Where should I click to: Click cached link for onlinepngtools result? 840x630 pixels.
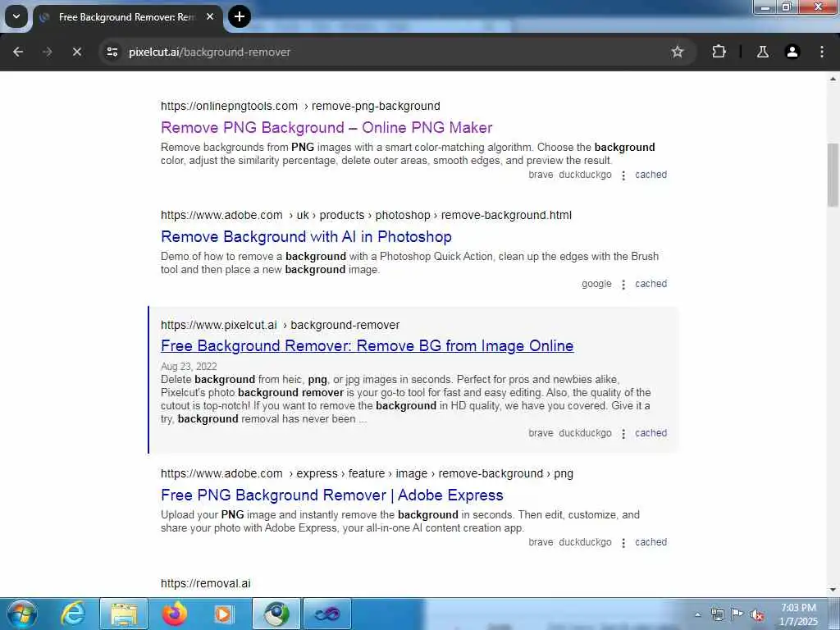pyautogui.click(x=651, y=175)
